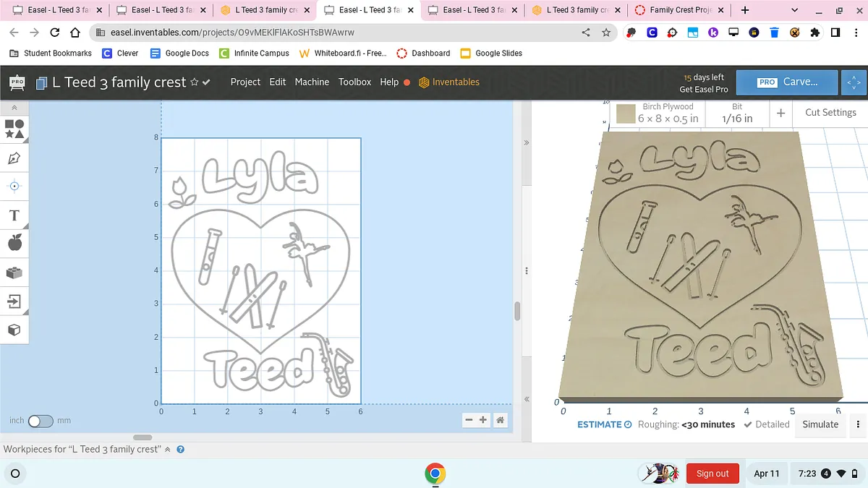Viewport: 868px width, 488px height.
Task: Toggle units between inch and mm
Action: point(41,421)
